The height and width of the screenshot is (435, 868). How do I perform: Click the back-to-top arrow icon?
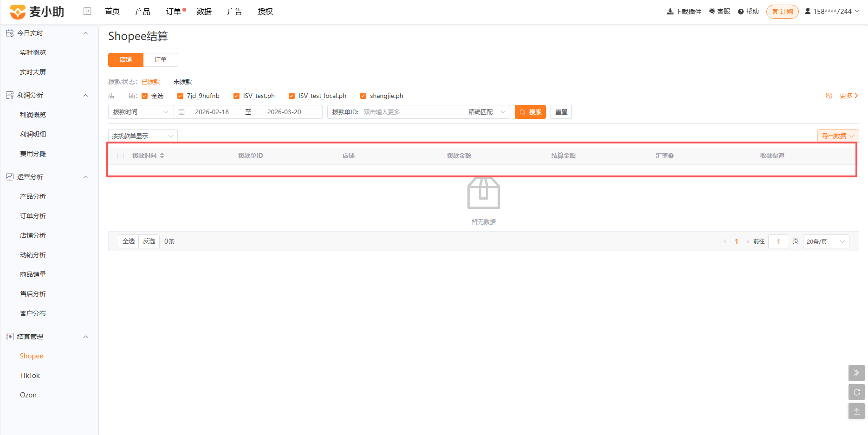856,411
